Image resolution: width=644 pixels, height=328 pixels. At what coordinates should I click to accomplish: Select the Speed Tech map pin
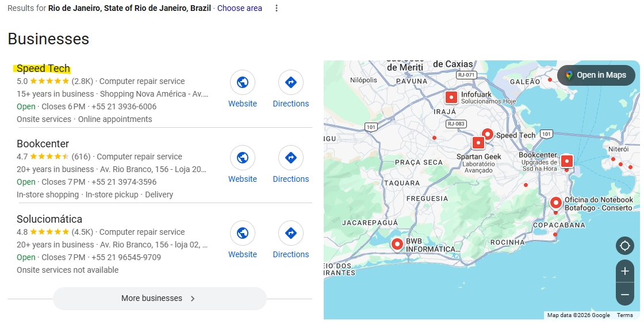(488, 135)
